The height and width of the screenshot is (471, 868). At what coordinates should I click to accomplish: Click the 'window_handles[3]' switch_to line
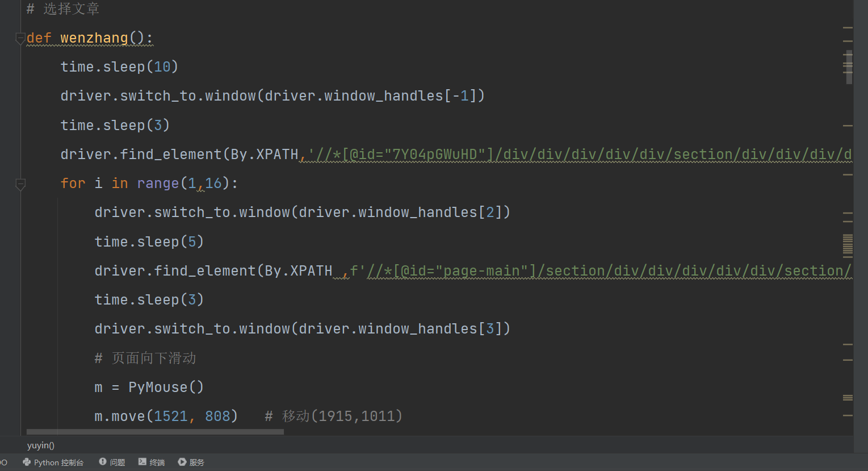(302, 329)
